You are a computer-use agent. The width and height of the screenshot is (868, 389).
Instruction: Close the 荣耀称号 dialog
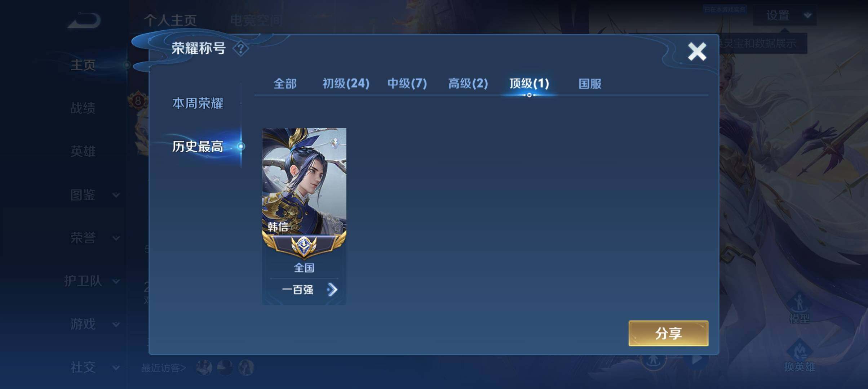(x=697, y=51)
